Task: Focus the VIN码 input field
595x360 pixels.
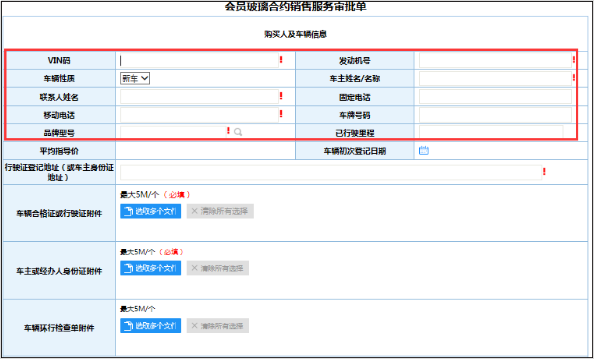Action: coord(199,60)
